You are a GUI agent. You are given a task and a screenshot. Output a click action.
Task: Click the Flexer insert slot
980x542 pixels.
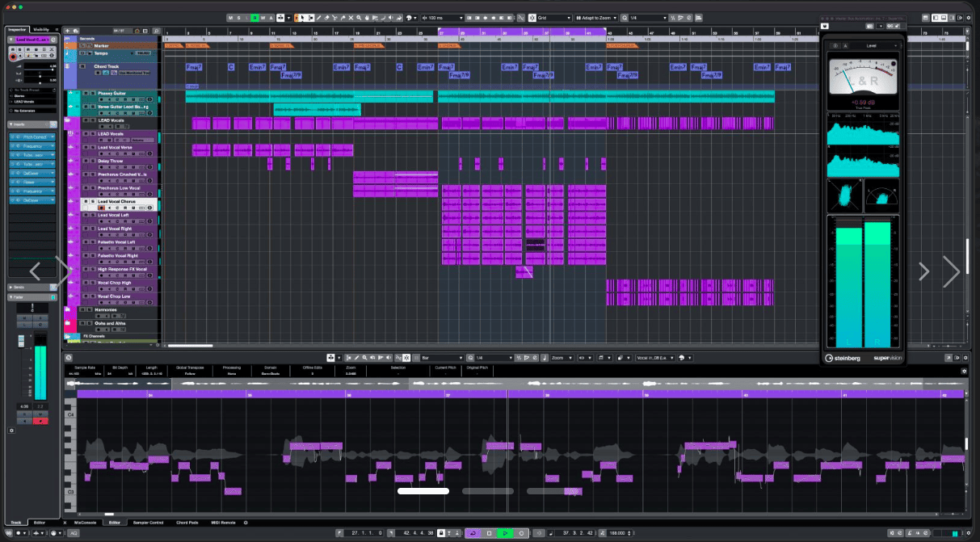(32, 182)
